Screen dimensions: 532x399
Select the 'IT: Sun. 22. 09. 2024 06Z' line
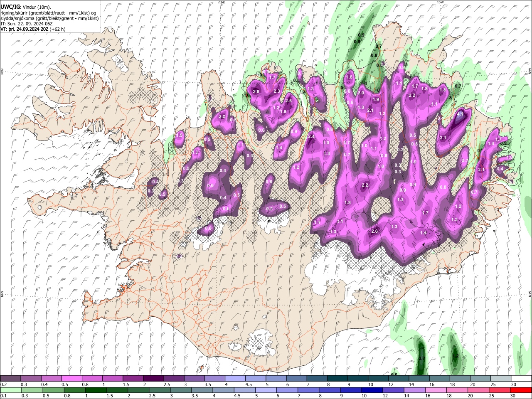tap(27, 24)
